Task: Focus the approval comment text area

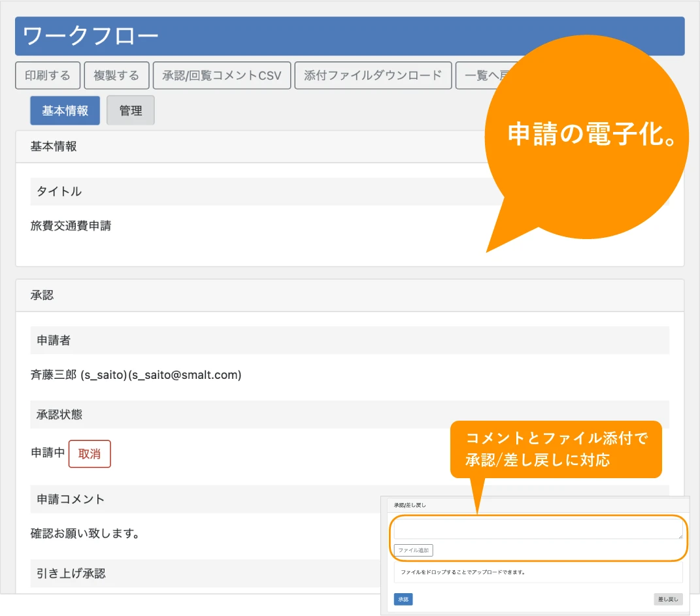Action: tap(536, 528)
